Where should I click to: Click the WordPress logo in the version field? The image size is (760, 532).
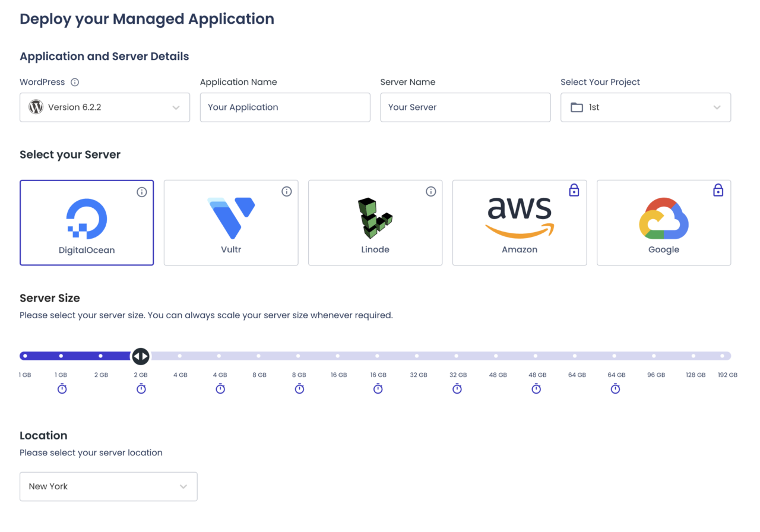pyautogui.click(x=36, y=107)
